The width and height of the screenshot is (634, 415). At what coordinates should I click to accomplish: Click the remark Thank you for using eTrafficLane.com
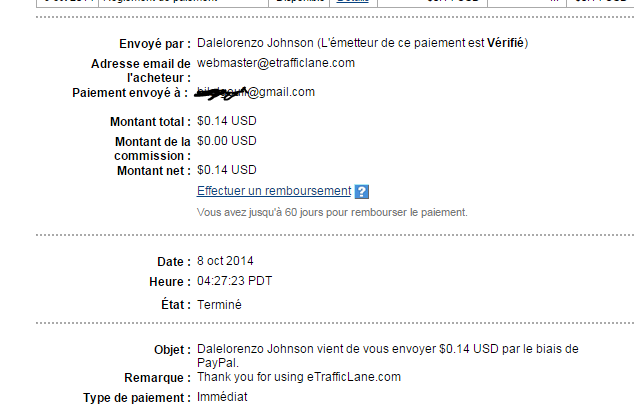point(299,377)
